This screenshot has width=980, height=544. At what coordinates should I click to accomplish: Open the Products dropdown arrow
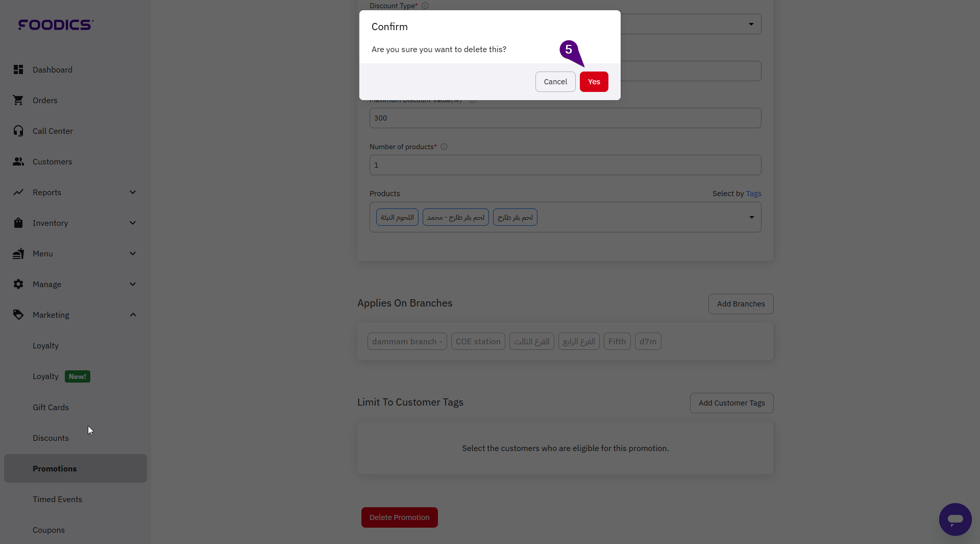point(751,217)
